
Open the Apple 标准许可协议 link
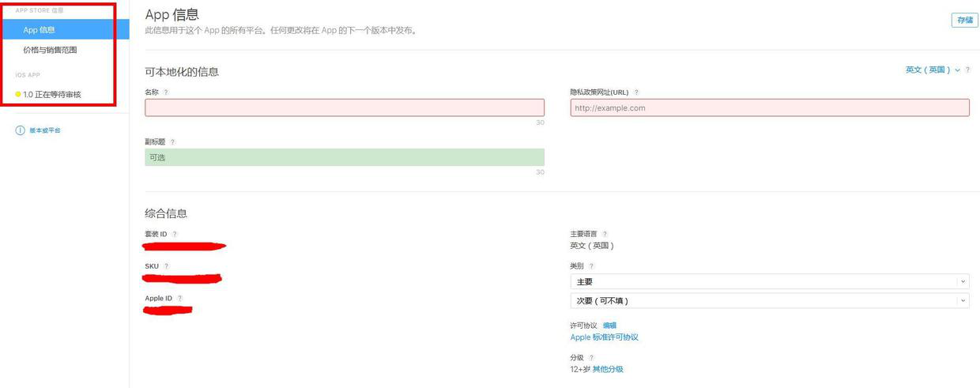point(604,337)
